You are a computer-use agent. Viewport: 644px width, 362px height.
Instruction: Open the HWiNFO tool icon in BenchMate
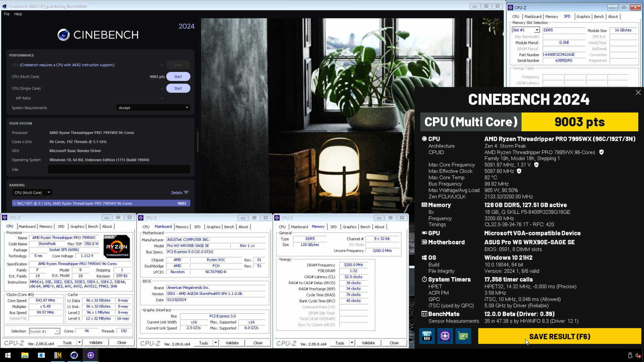[427, 336]
